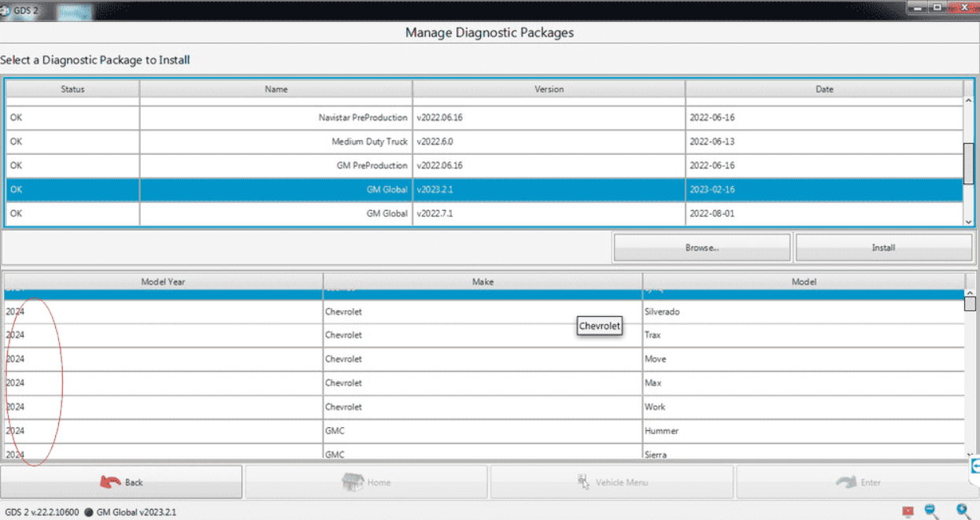The image size is (980, 520).
Task: Go back using the Back button
Action: 122,482
